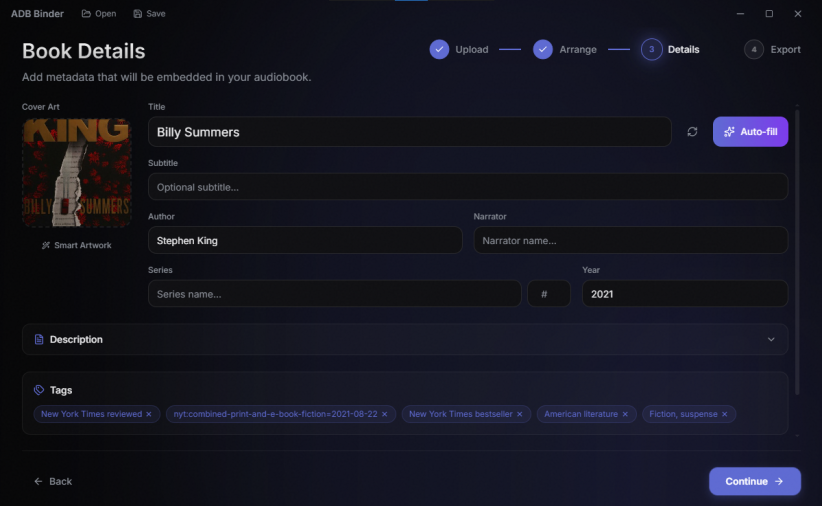Remove the New York Times reviewed tag

pos(149,414)
